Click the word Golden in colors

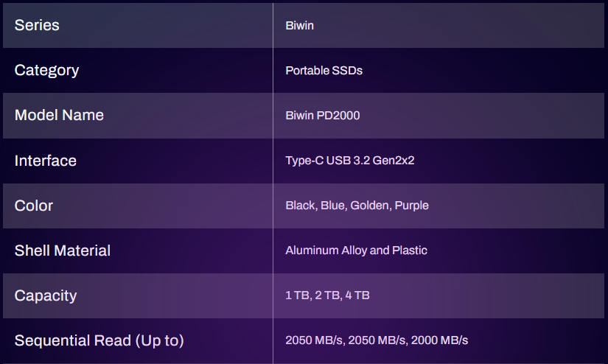371,206
